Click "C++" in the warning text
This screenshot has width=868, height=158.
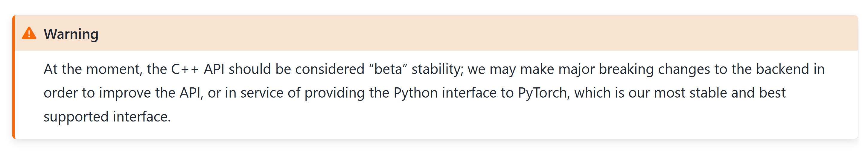185,69
